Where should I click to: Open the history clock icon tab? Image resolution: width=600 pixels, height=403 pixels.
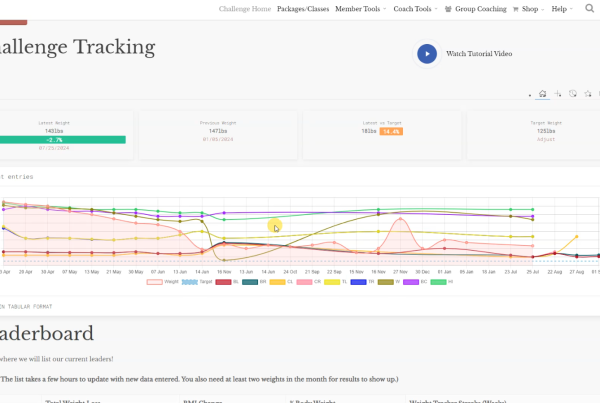click(x=574, y=94)
